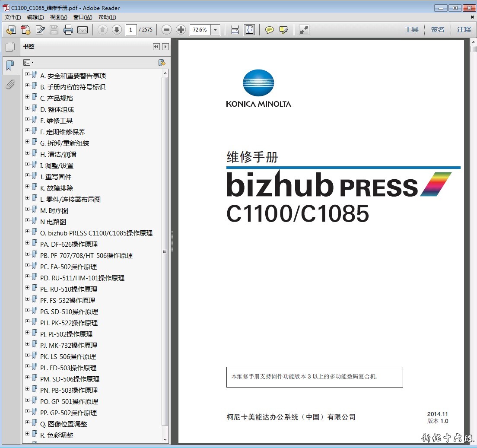This screenshot has width=477, height=448.
Task: Open the 帮助(H) menu
Action: tap(107, 17)
